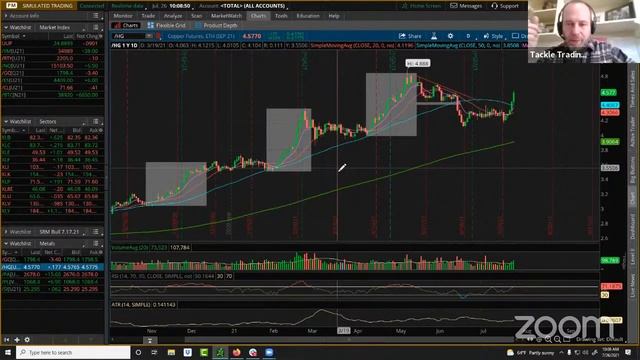Open the Education tab
The height and width of the screenshot is (360, 640).
[x=308, y=16]
